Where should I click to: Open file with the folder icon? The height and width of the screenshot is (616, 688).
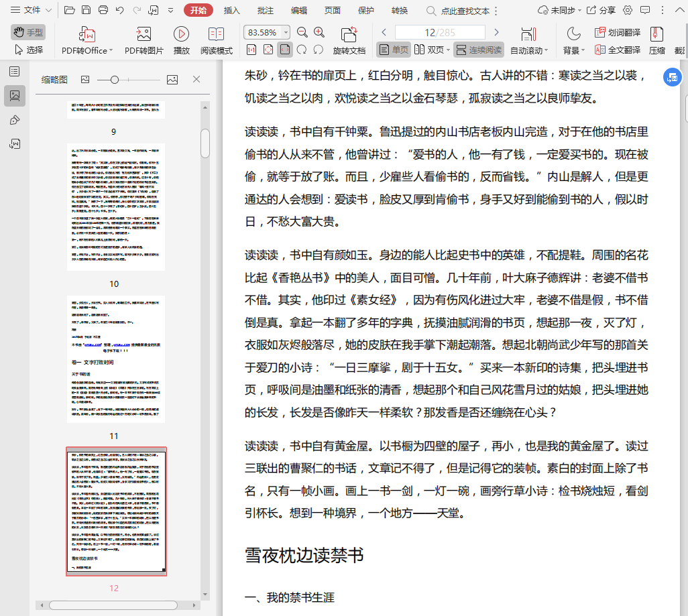coord(69,10)
